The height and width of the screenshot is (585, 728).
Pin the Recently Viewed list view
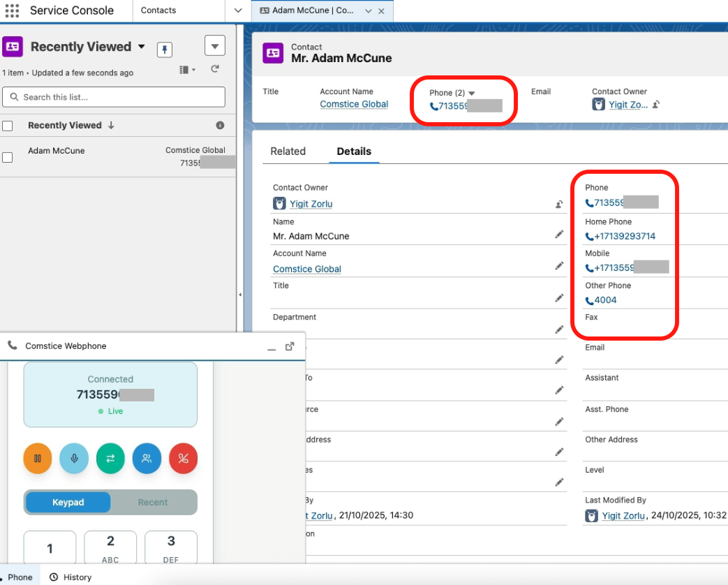[164, 50]
